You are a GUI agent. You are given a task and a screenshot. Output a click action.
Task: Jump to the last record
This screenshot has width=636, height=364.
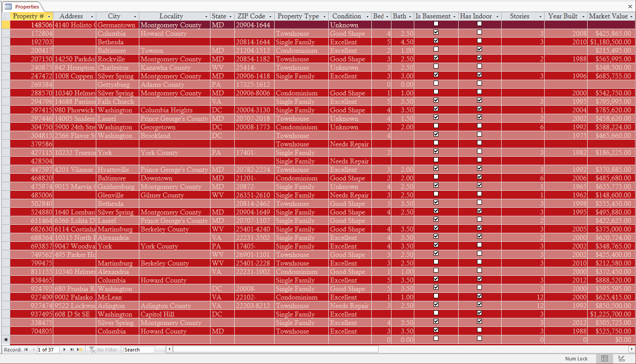[72, 350]
